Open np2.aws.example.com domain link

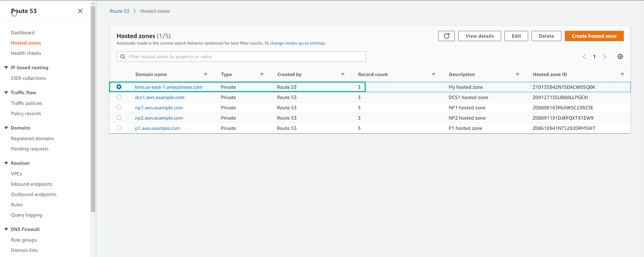tap(159, 118)
